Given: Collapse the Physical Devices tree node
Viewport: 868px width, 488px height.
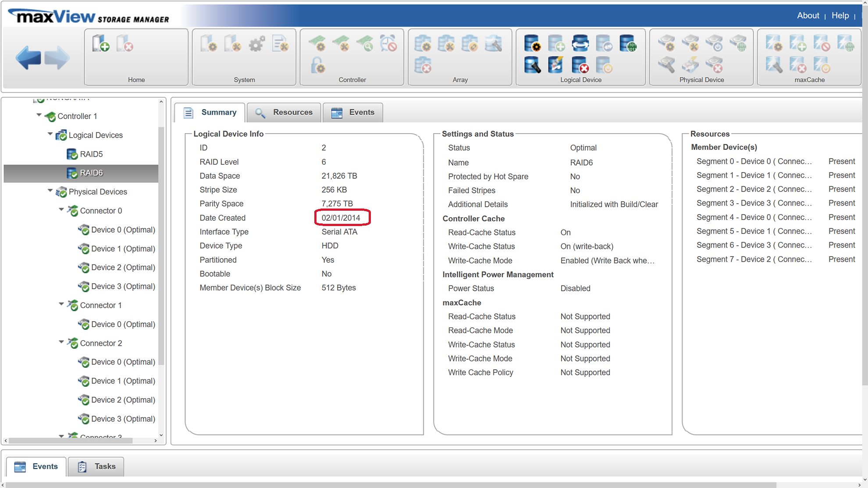Looking at the screenshot, I should tap(50, 191).
